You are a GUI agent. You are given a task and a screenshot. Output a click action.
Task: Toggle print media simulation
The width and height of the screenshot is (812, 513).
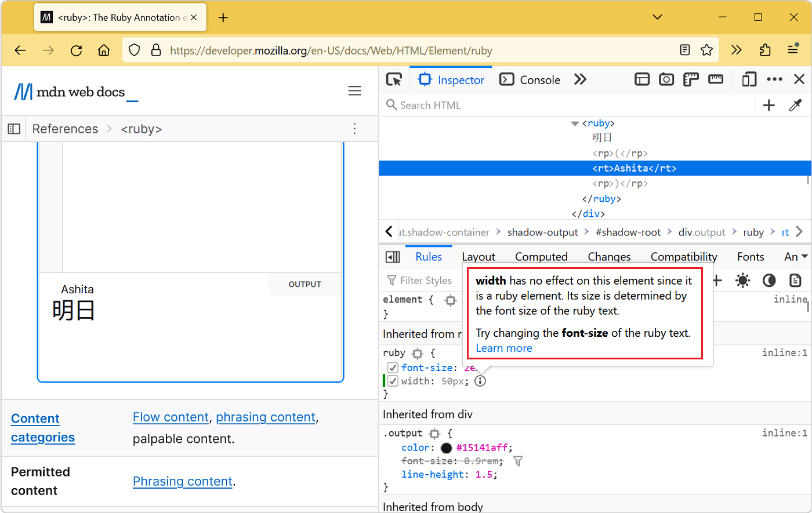coord(795,281)
